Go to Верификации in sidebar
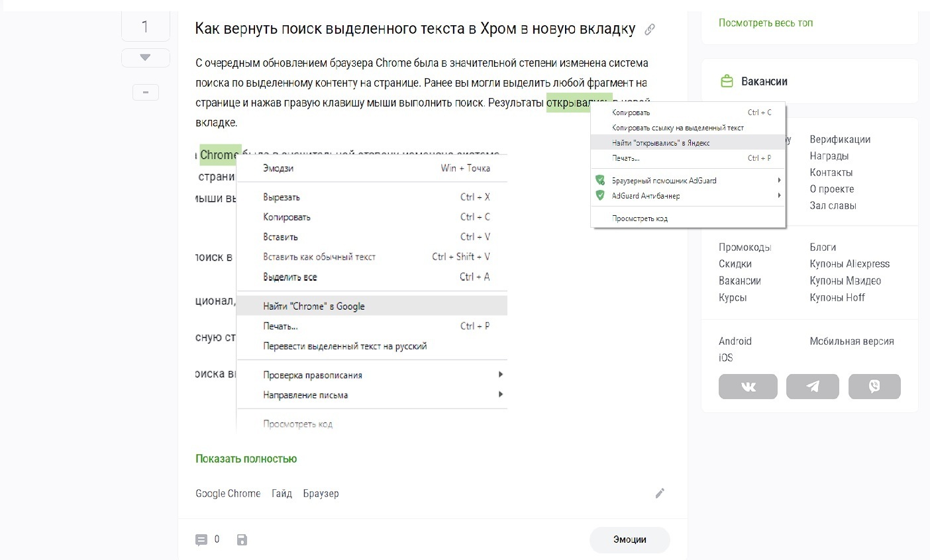Screen dimensions: 930x560 [840, 140]
